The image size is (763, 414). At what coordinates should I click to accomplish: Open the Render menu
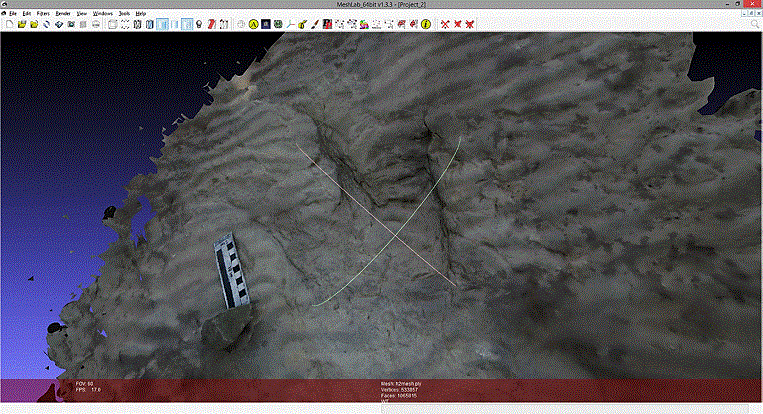coord(63,13)
